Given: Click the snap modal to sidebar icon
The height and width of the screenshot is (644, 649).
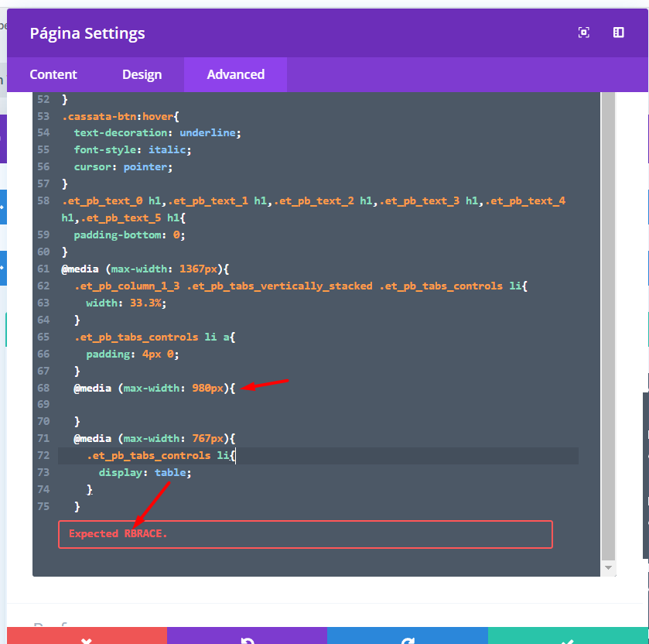Looking at the screenshot, I should pyautogui.click(x=618, y=33).
